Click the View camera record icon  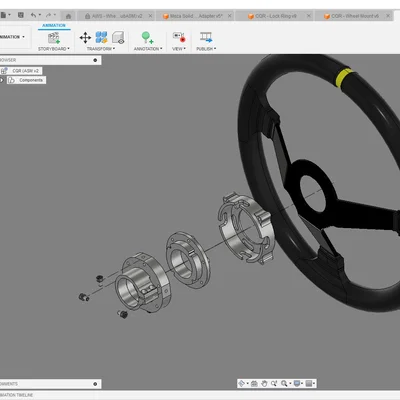tap(179, 37)
